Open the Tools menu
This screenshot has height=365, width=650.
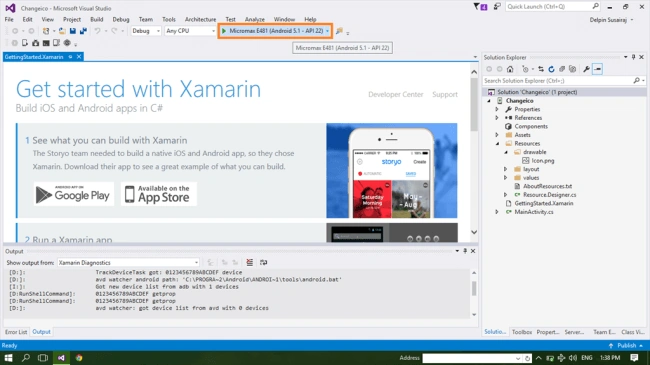click(x=169, y=19)
